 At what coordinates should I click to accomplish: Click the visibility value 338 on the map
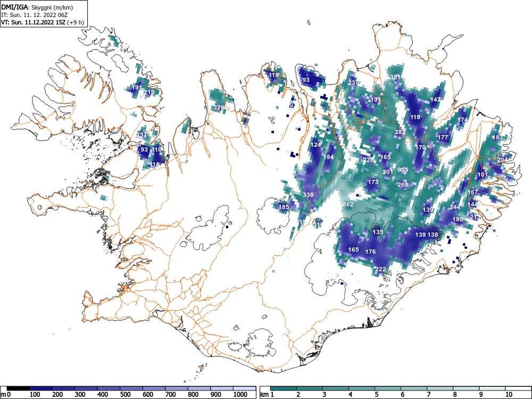308,195
